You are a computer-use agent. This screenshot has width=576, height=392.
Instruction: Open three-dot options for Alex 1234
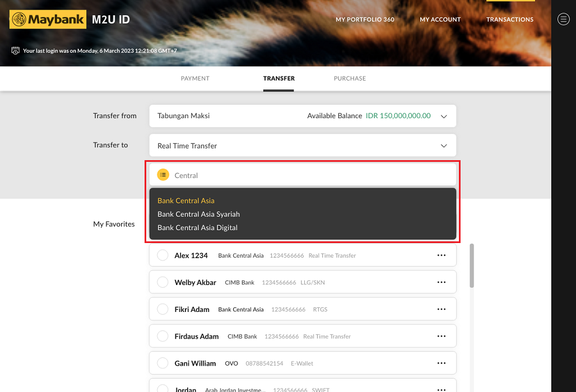click(442, 255)
